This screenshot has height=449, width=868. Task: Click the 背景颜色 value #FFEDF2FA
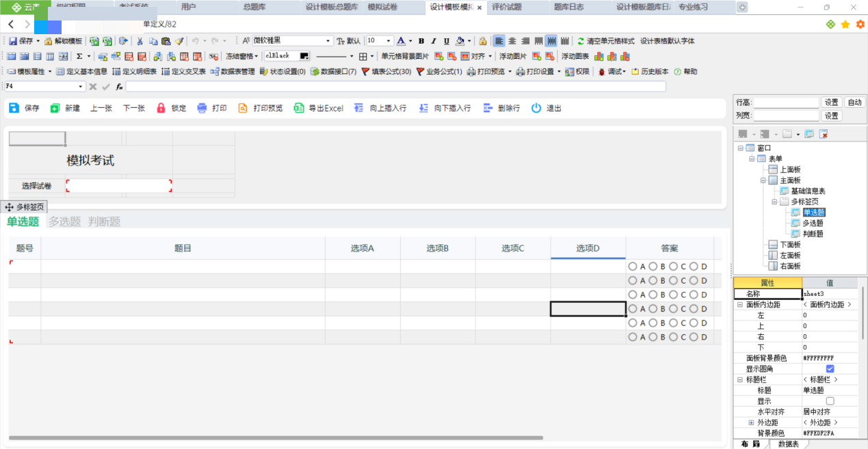(830, 433)
